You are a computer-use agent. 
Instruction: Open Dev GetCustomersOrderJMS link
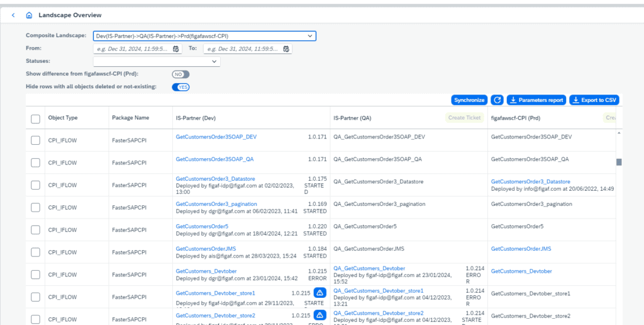click(206, 249)
